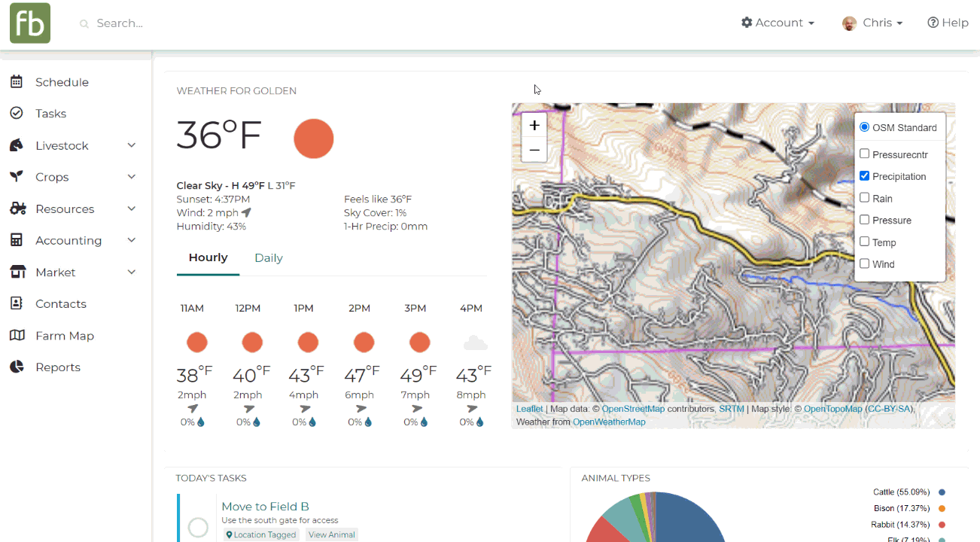
Task: Click the Move to Field B task
Action: (265, 507)
